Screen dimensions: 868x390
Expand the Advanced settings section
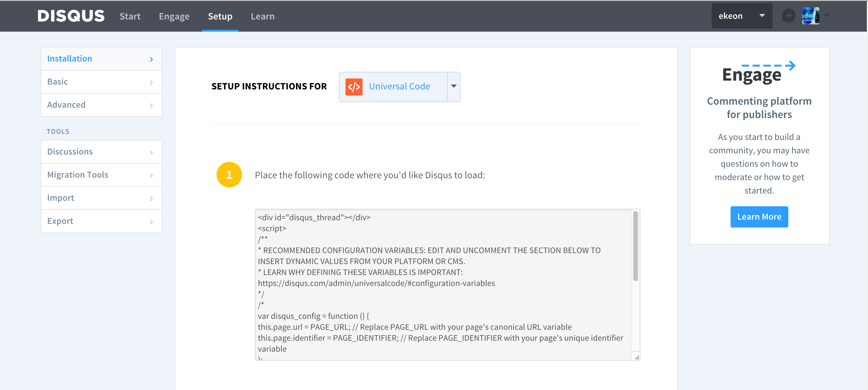[x=102, y=105]
